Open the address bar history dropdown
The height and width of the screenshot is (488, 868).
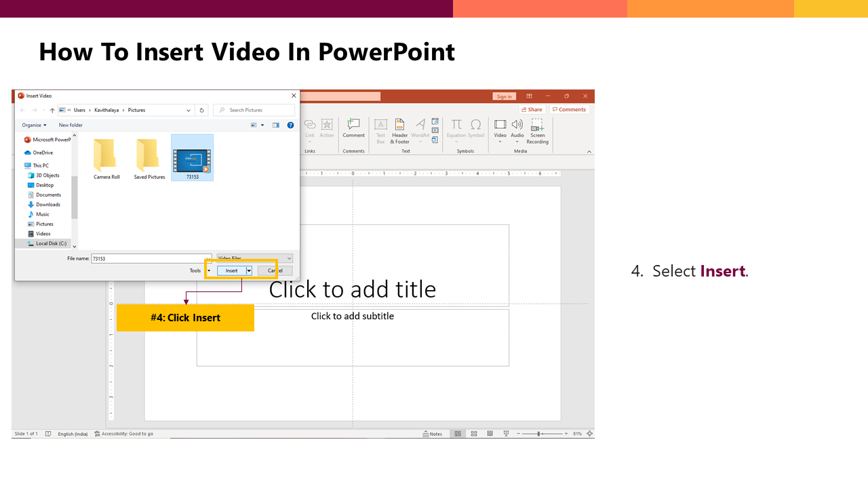point(190,110)
